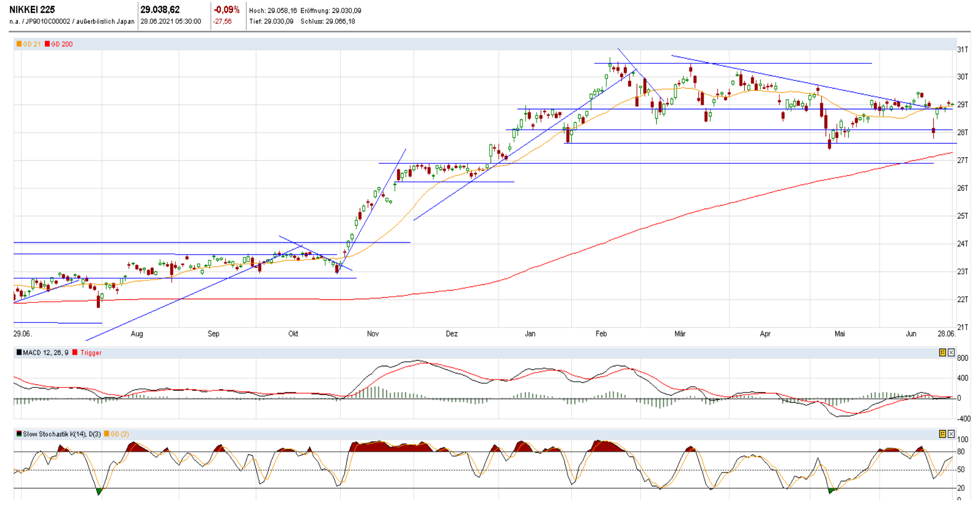Click the Eröffnung: 29.030,09 value
The height and width of the screenshot is (509, 980).
(331, 10)
